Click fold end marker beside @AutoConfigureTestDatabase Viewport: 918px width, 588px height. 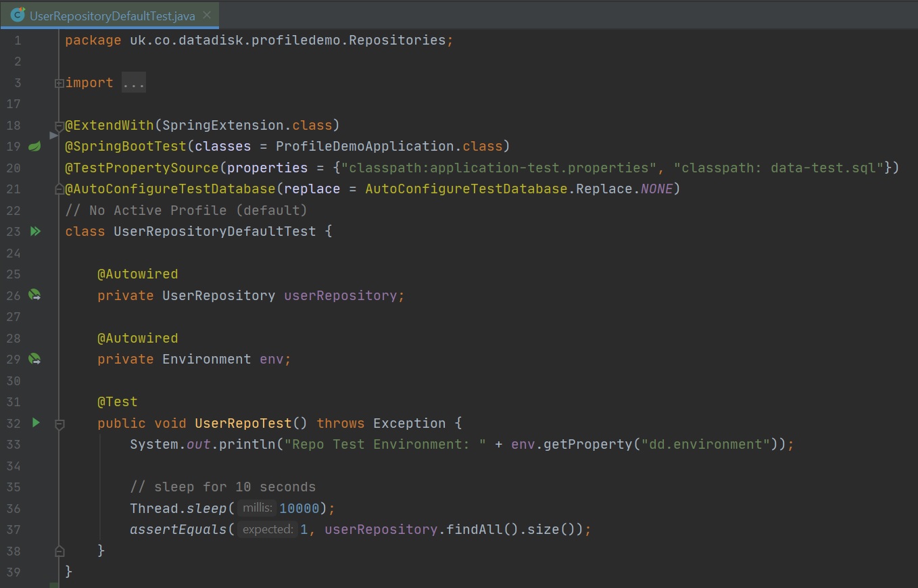[59, 189]
